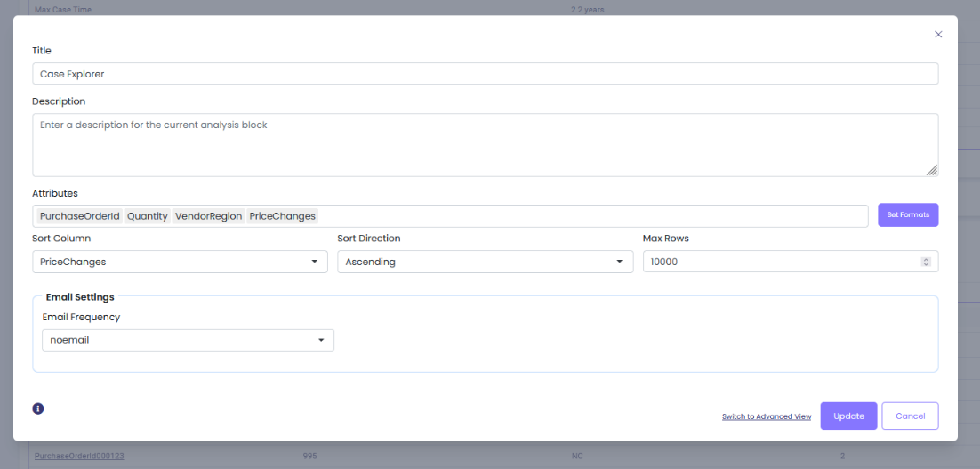Open the PurchaseOrderId000123 link
The height and width of the screenshot is (469, 980).
(x=79, y=456)
